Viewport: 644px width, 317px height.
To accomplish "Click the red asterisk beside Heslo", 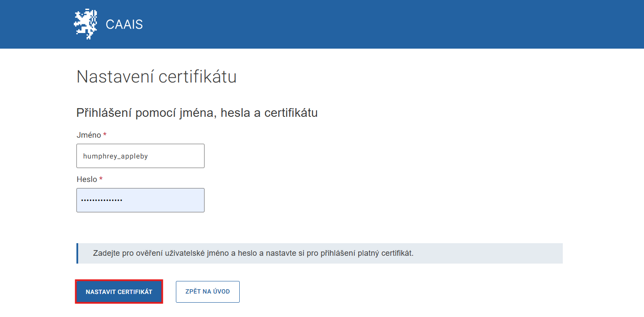I will click(101, 179).
